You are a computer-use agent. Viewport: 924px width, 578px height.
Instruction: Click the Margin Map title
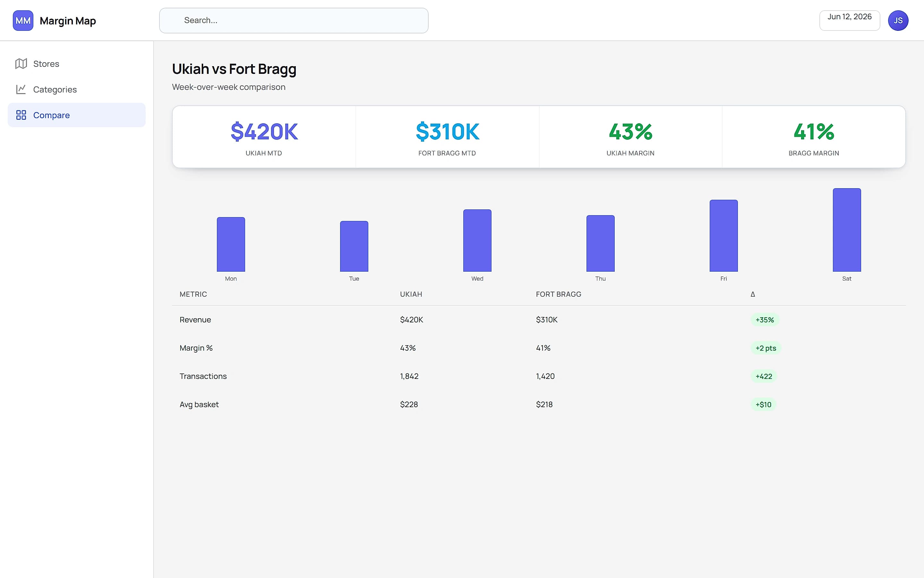[x=68, y=21]
